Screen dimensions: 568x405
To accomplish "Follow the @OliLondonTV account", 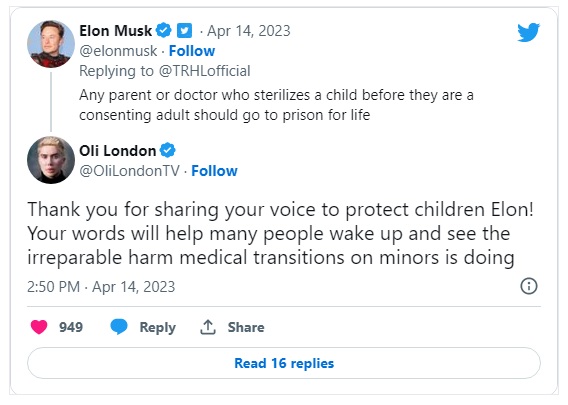I will coord(214,171).
